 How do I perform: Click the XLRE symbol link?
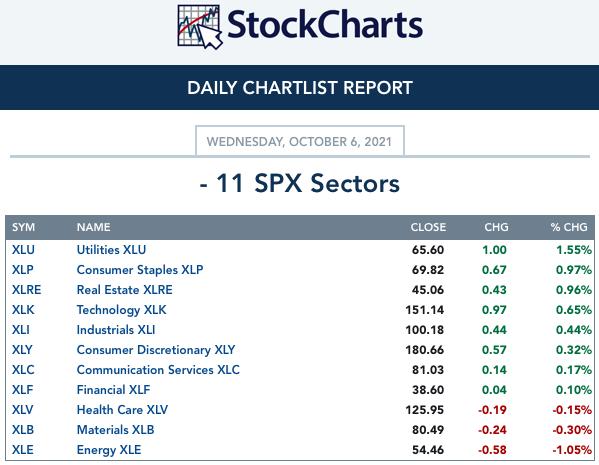coord(26,290)
